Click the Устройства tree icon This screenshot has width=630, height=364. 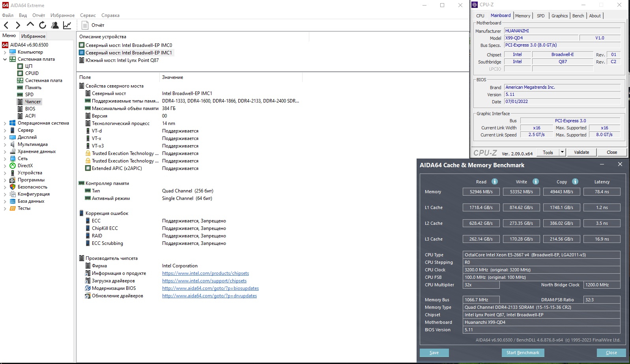13,173
